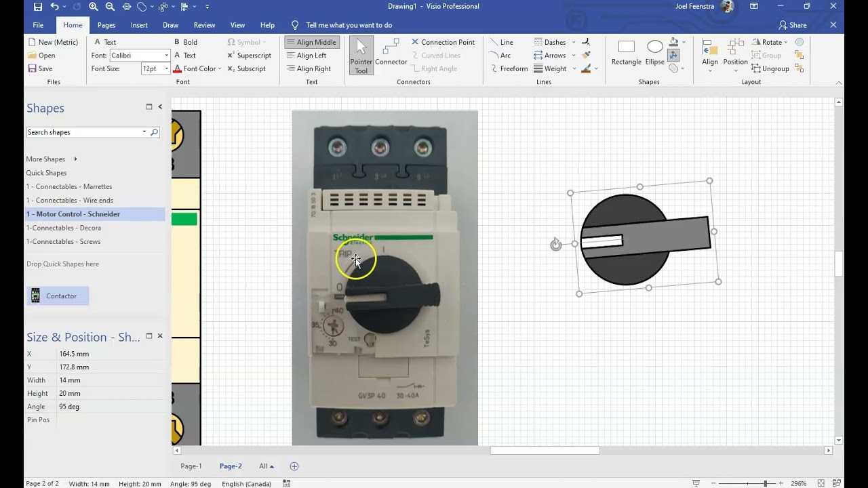Open the Position dropdown in Layout
Viewport: 868px width, 488px height.
735,56
